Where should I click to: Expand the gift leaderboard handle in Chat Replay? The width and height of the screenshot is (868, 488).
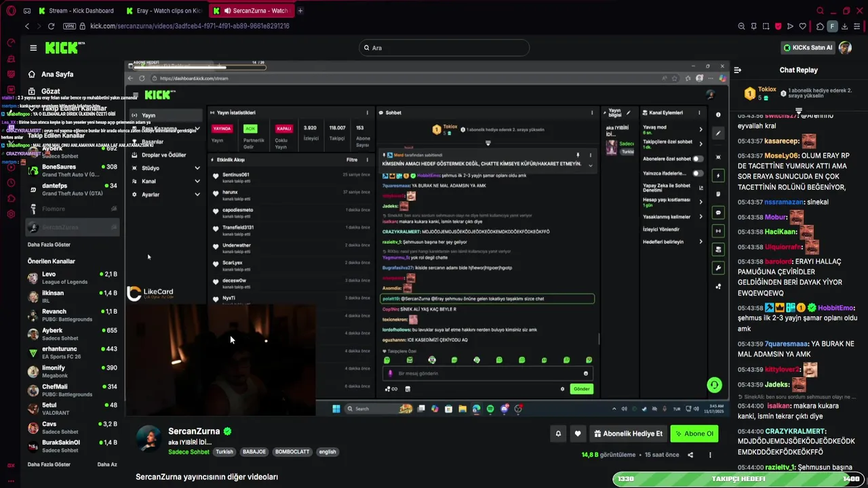point(798,110)
